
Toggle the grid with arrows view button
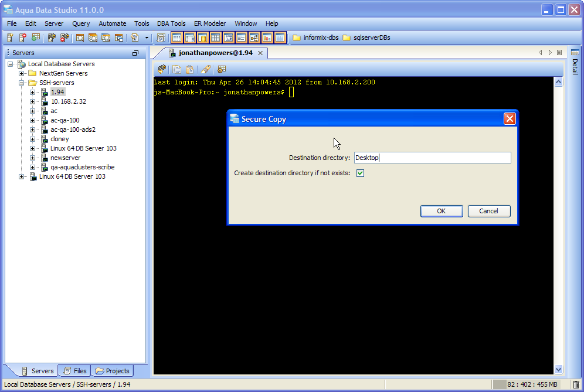click(x=228, y=38)
